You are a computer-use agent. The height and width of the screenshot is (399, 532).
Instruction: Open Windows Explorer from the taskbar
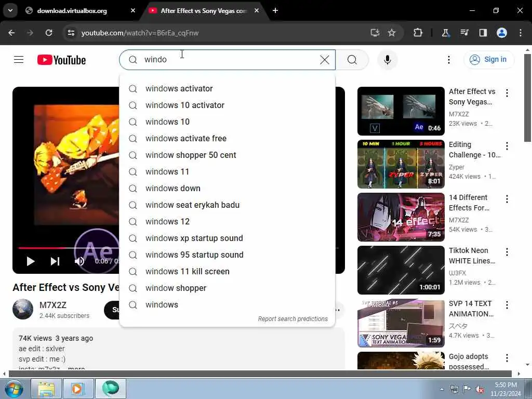[46, 389]
